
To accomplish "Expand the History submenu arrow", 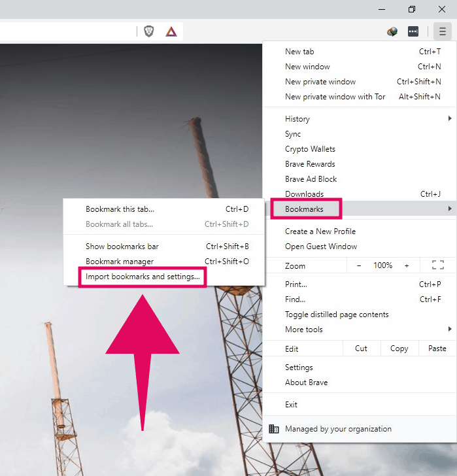I will click(x=450, y=118).
